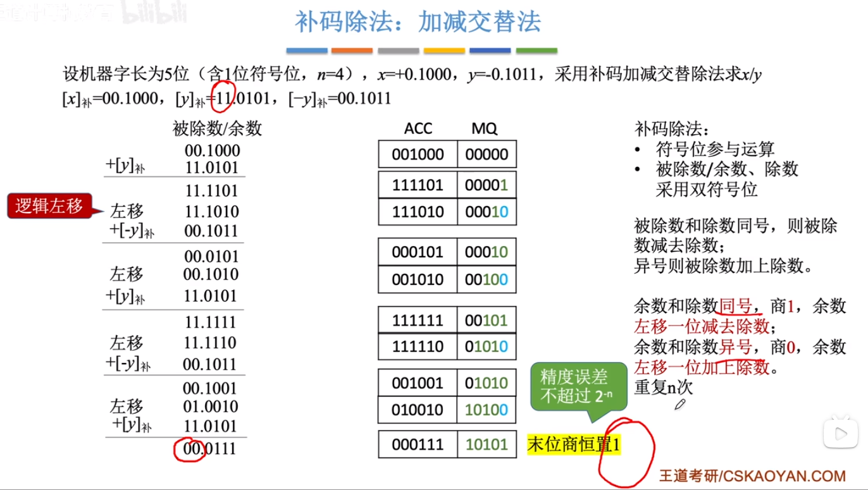Screen dimensions: 868x490
Task: Select ACC cell 001010
Action: pos(418,279)
